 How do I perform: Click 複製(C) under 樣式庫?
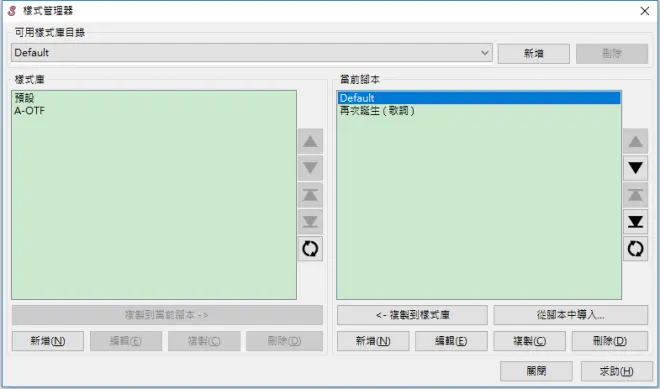(204, 341)
